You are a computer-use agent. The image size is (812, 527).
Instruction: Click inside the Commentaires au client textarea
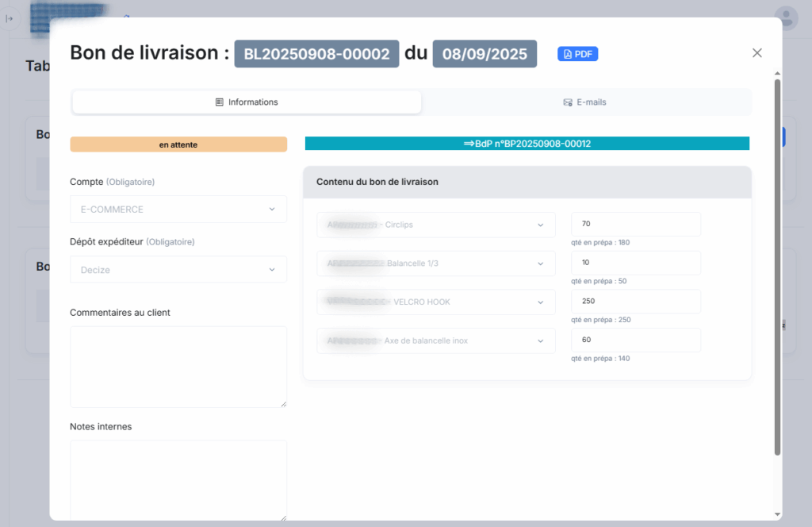point(178,367)
